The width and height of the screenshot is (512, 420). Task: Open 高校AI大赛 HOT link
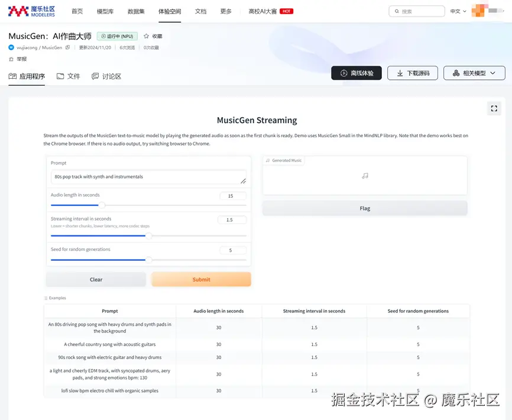(271, 11)
